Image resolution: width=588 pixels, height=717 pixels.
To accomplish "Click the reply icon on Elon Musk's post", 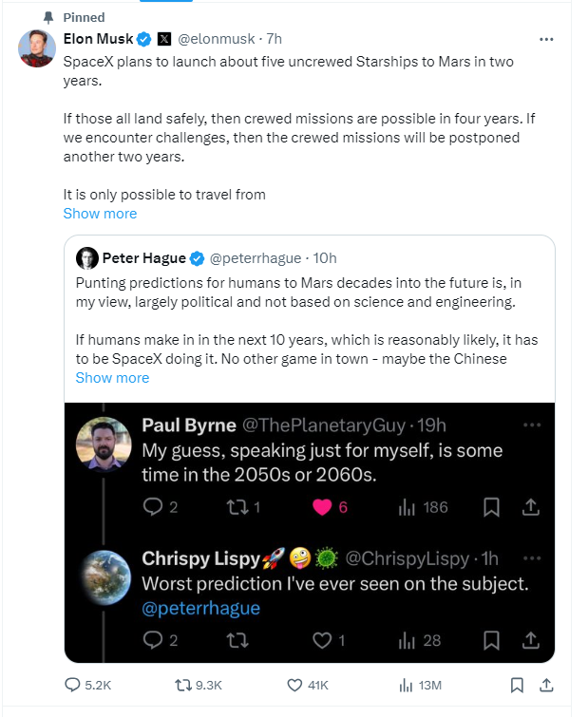I will 74,685.
